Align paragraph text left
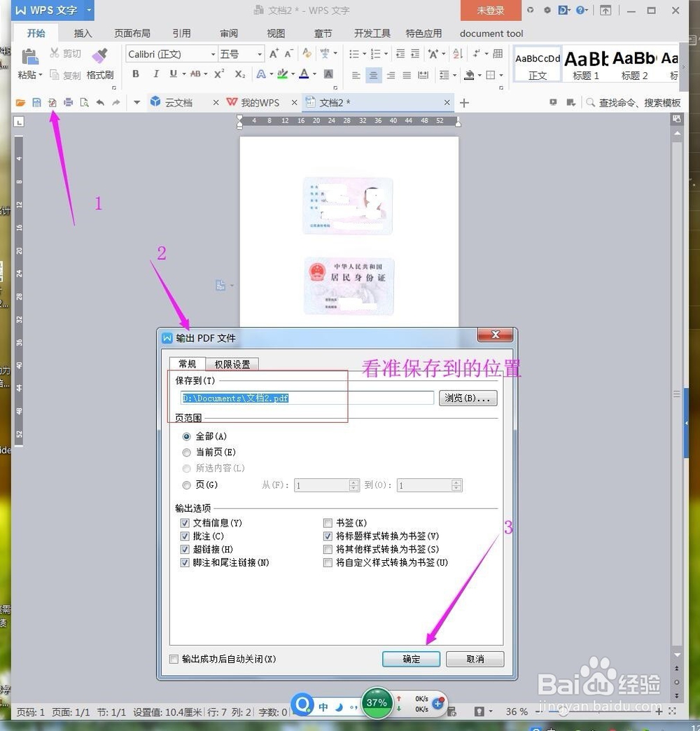 coord(356,75)
